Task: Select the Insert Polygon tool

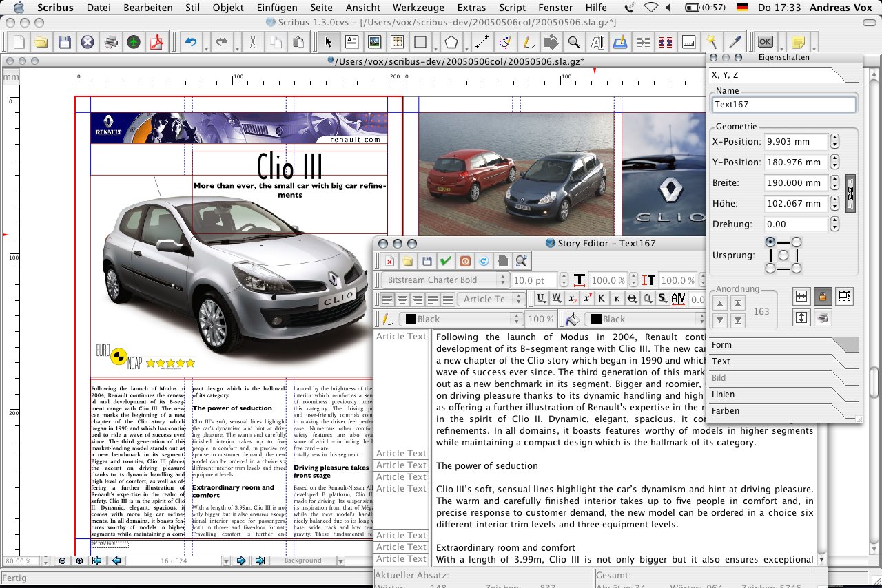Action: [x=451, y=42]
